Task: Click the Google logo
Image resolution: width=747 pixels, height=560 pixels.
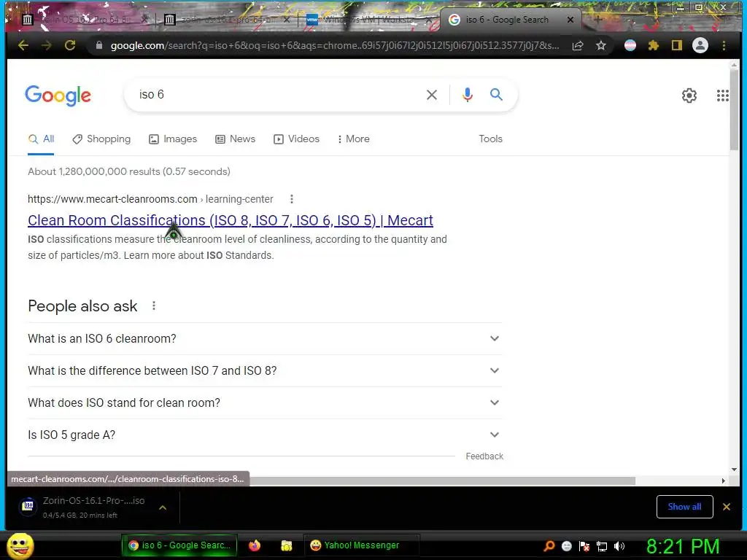Action: pyautogui.click(x=58, y=96)
